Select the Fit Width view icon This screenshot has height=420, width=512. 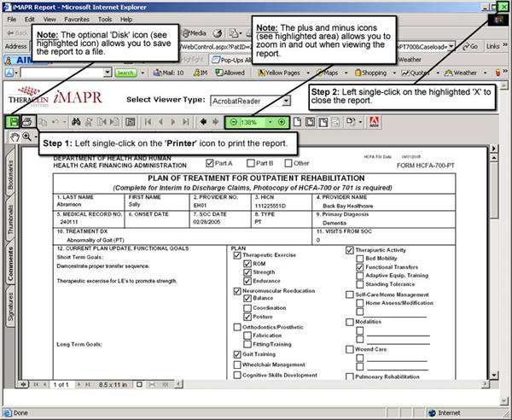click(323, 122)
